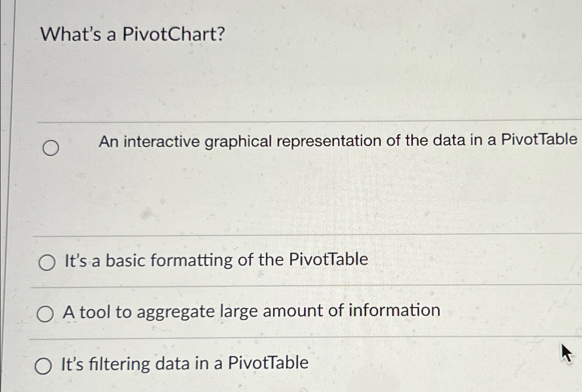Viewport: 582px width, 392px height.
Task: Click the left edge vertical border line
Action: 14,195
